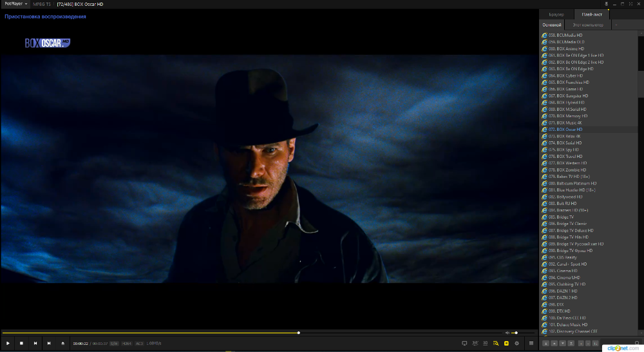
Task: Toggle the S/W decoder indicator
Action: click(x=114, y=344)
